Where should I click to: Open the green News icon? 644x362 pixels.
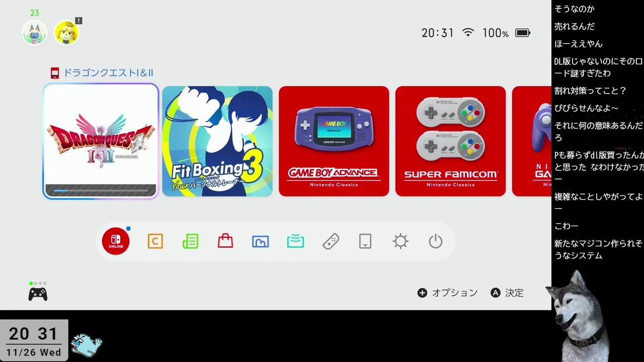(190, 241)
